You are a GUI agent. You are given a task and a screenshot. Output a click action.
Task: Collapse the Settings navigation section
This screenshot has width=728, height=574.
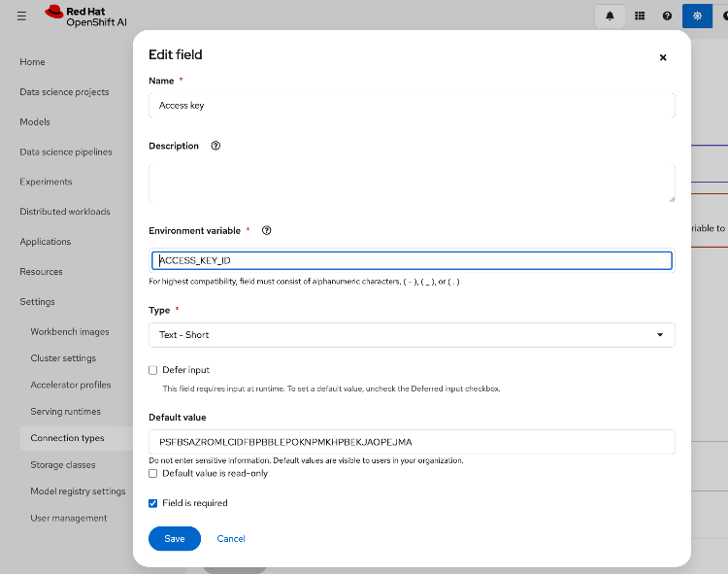click(x=38, y=302)
